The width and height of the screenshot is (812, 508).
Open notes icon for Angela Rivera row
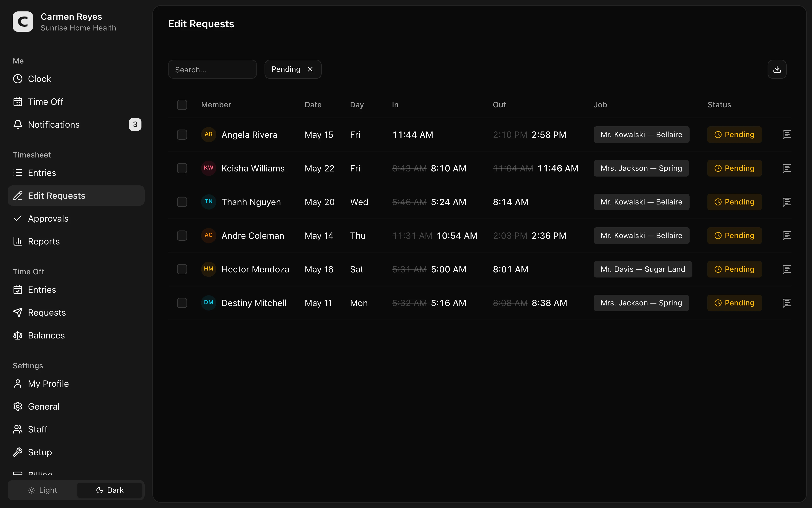[x=786, y=135]
